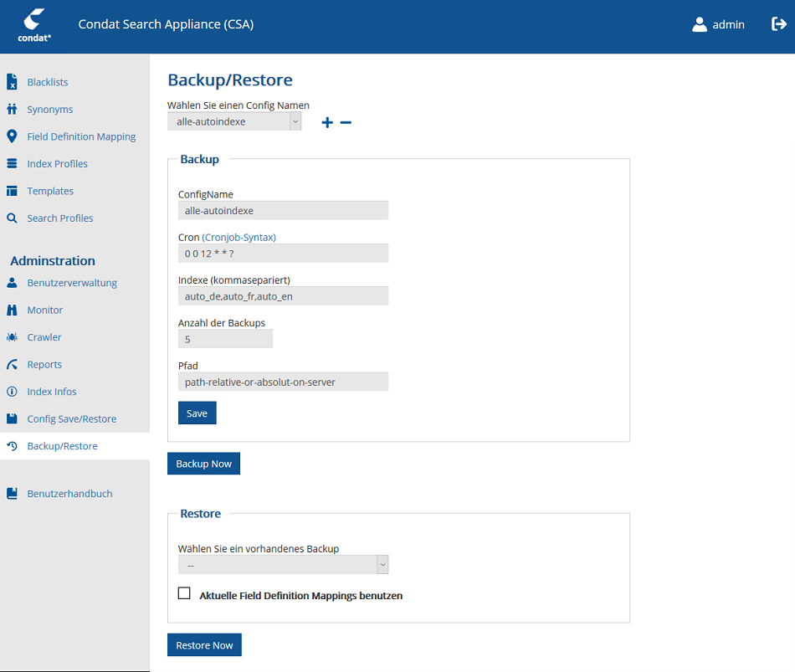Click the minus icon to remove config
The height and width of the screenshot is (672, 795).
tap(346, 123)
